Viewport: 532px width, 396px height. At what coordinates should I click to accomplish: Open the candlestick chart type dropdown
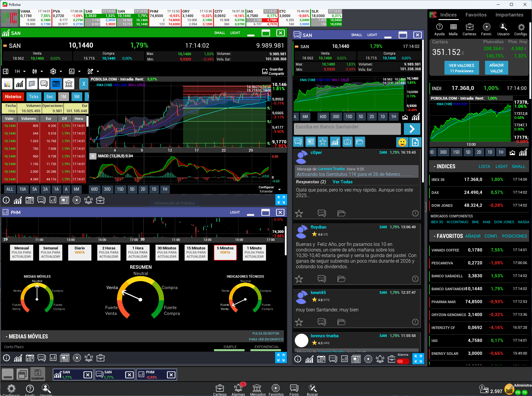tap(38, 71)
